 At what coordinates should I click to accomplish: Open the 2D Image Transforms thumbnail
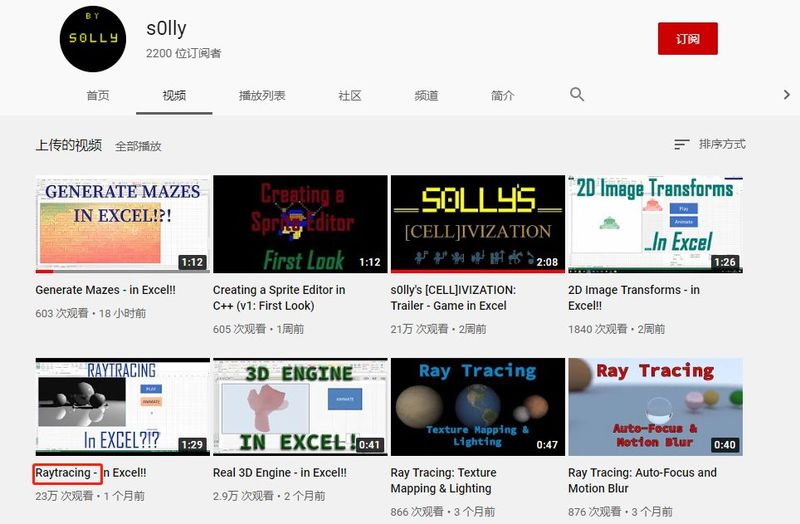point(656,224)
